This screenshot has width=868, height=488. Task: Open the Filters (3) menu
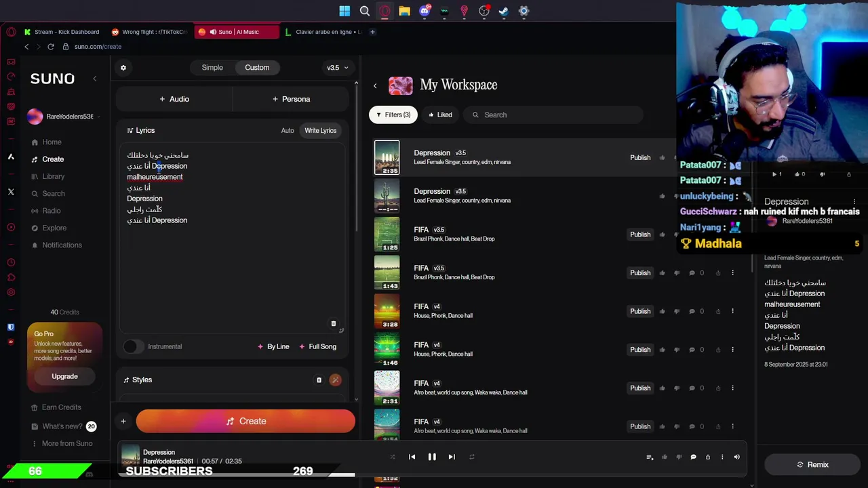393,115
